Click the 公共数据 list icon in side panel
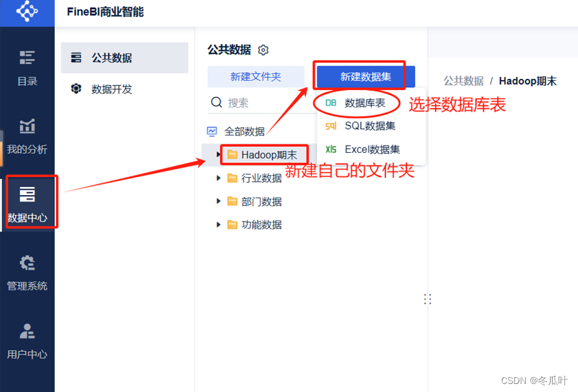Image resolution: width=578 pixels, height=392 pixels. [x=76, y=57]
